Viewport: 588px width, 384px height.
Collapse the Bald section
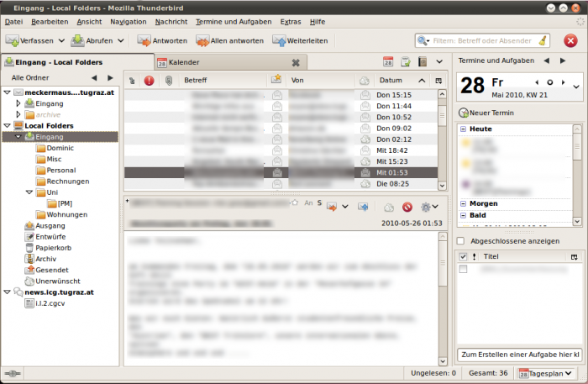pos(463,215)
